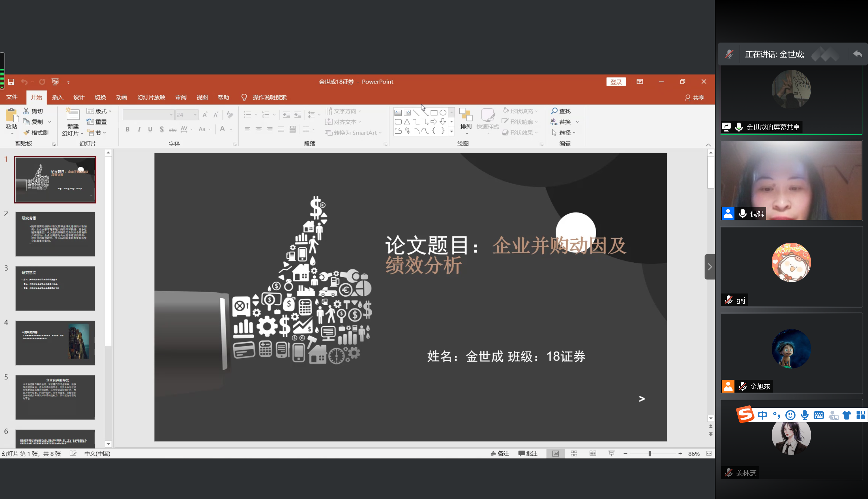Open the Insert ribbon tab
Viewport: 868px width, 499px height.
click(x=58, y=97)
